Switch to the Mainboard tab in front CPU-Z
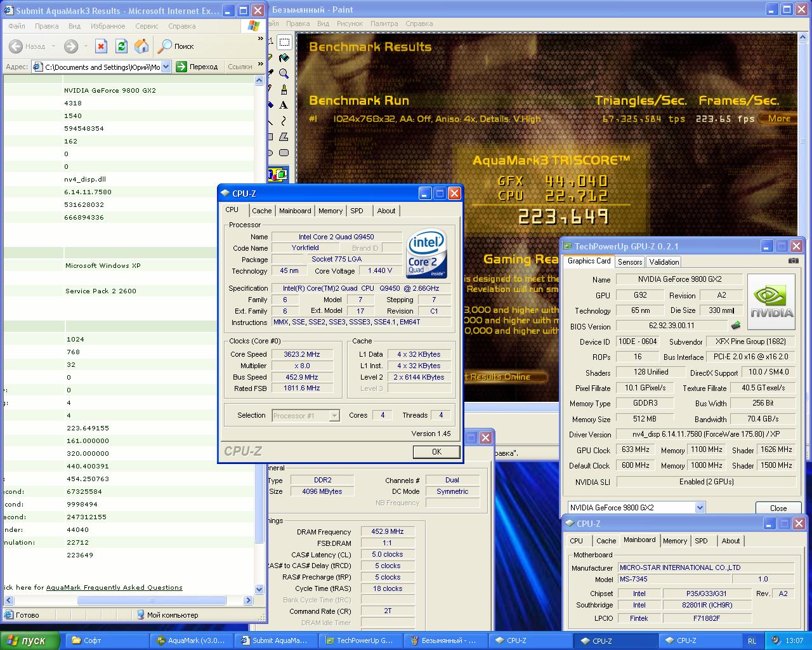Image resolution: width=812 pixels, height=650 pixels. point(295,211)
